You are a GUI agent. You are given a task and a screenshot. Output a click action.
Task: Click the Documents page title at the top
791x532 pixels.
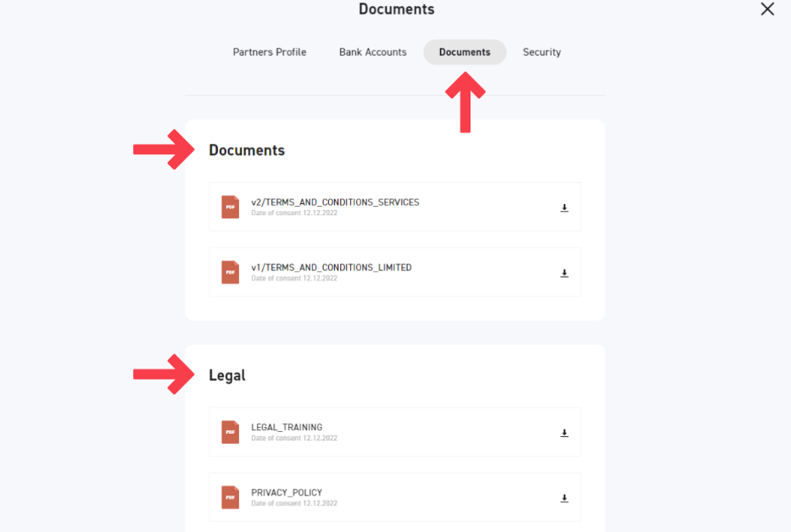click(396, 9)
